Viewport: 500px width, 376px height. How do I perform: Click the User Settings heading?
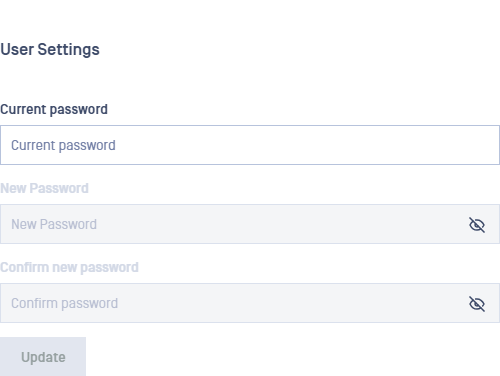pyautogui.click(x=50, y=50)
